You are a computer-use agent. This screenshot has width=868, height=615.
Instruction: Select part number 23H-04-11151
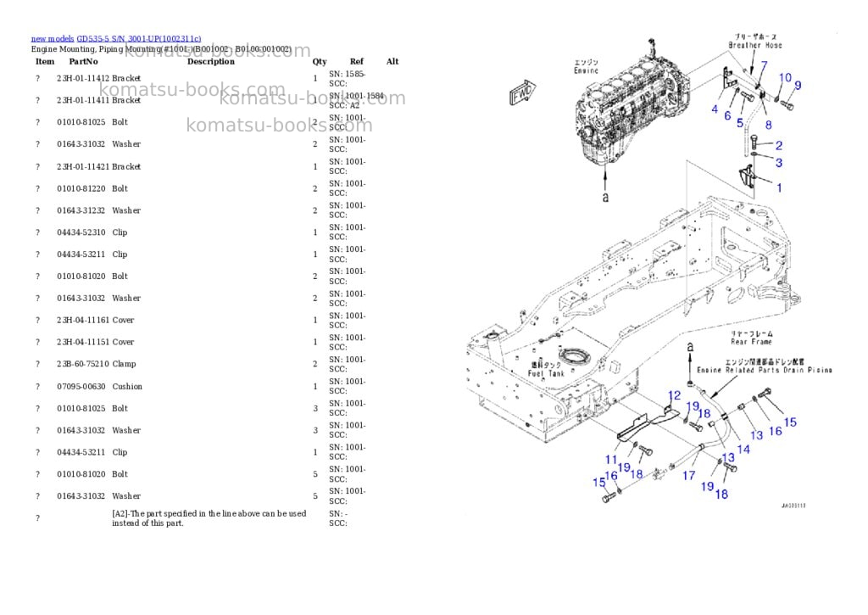click(83, 342)
